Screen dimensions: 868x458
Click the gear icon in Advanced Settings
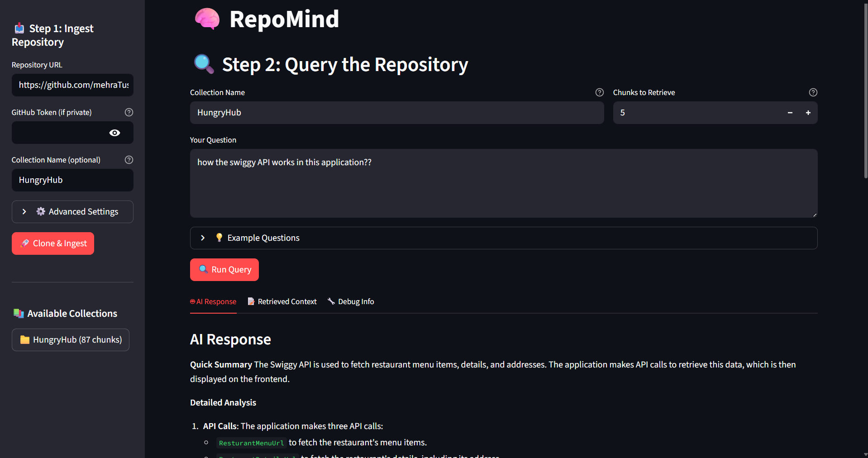coord(41,211)
